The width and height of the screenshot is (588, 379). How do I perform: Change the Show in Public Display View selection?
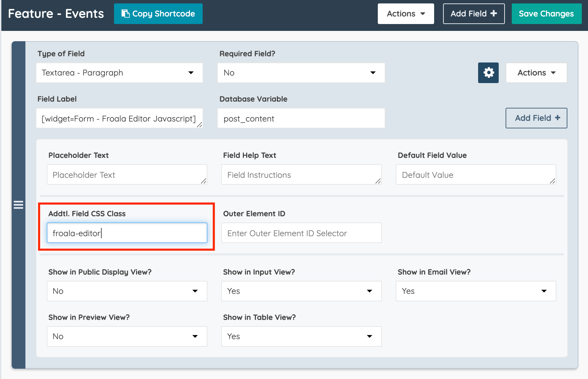pos(127,291)
